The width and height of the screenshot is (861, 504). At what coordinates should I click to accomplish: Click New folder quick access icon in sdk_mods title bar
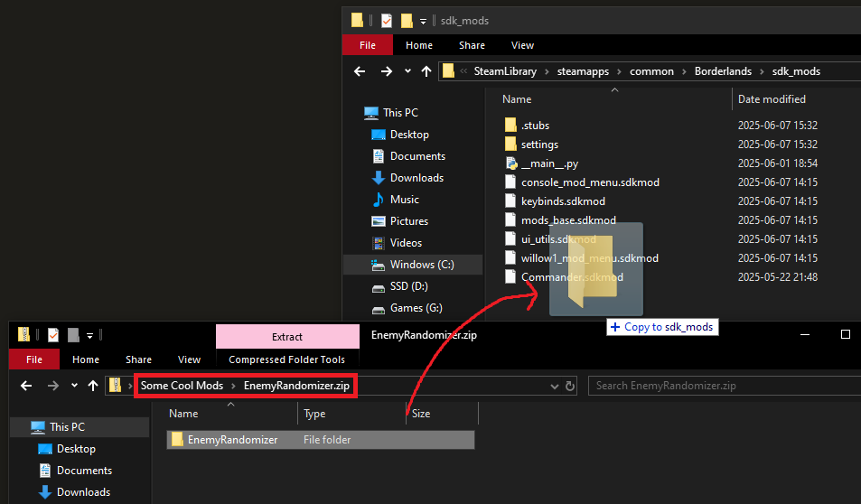pyautogui.click(x=407, y=21)
